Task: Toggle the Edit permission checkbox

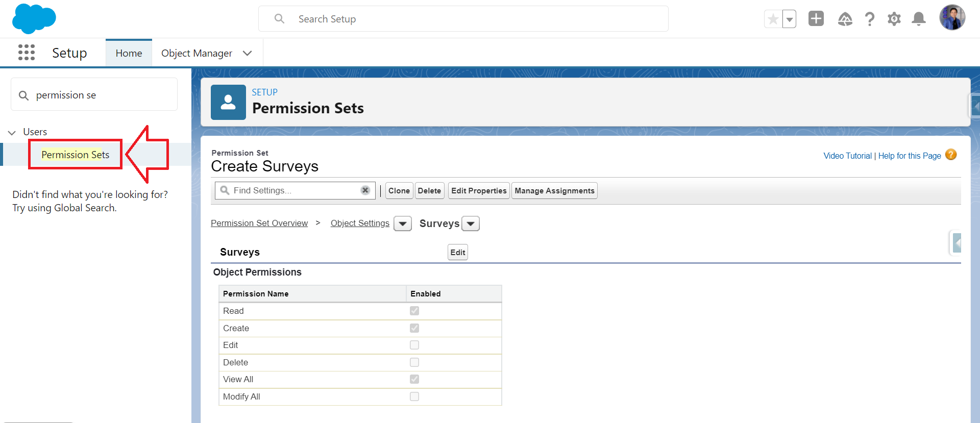Action: point(414,345)
